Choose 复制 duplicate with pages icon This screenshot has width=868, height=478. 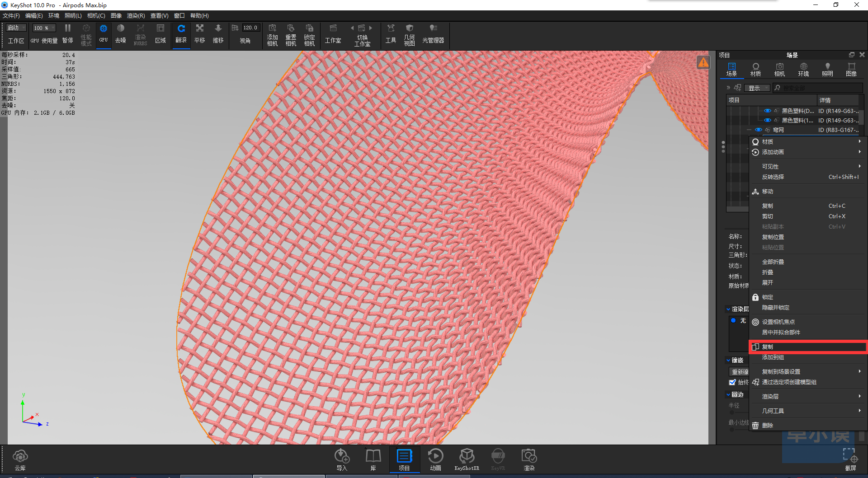[x=808, y=347]
